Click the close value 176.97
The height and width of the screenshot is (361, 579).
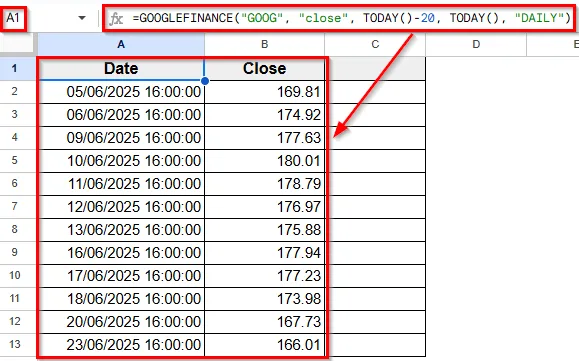point(264,206)
